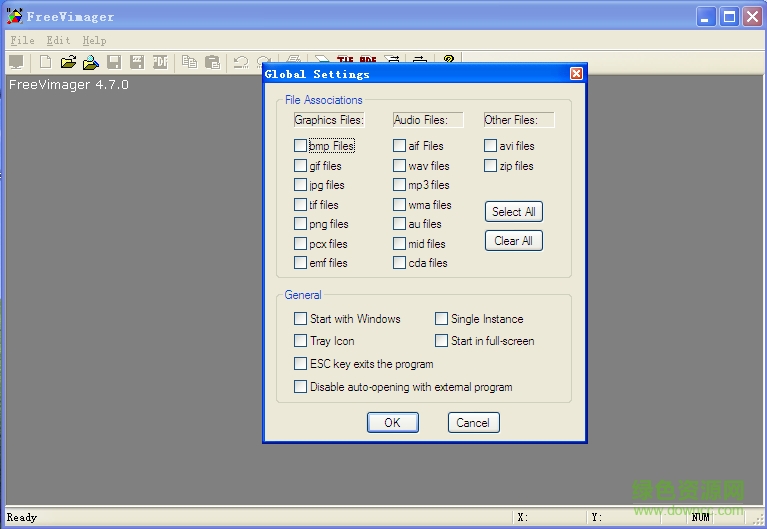
Task: Enable the bmp Files association checkbox
Action: click(301, 146)
